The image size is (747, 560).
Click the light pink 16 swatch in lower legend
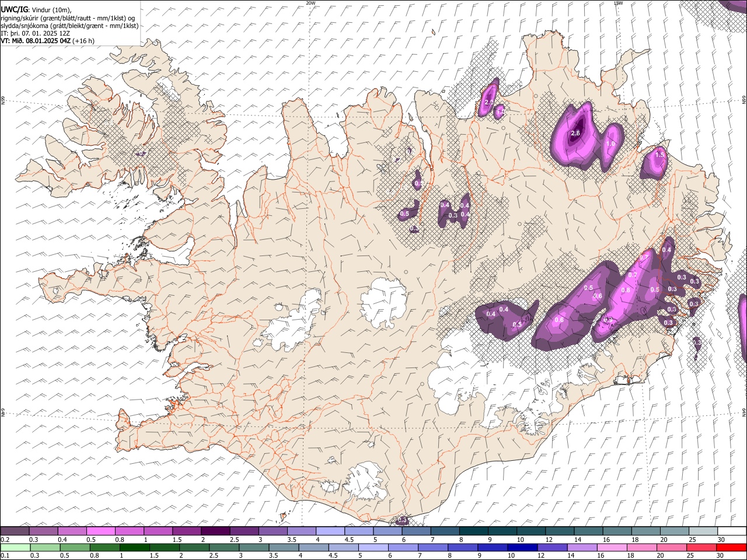tap(613, 547)
